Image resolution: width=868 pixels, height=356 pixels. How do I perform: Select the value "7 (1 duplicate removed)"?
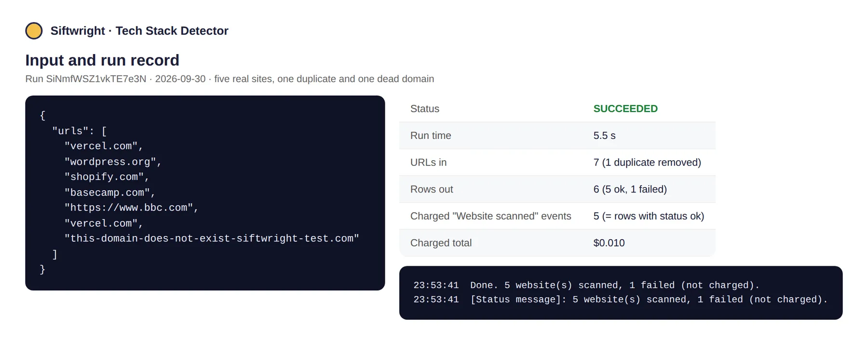[647, 163]
